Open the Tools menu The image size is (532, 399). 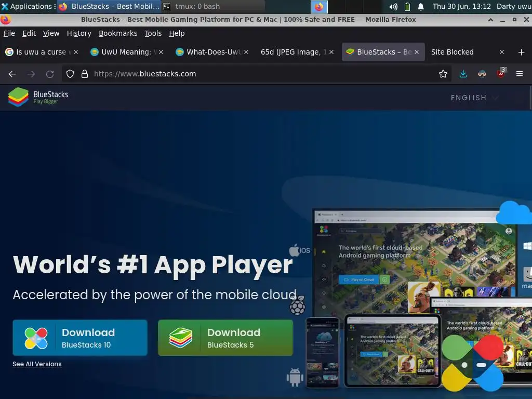click(153, 33)
